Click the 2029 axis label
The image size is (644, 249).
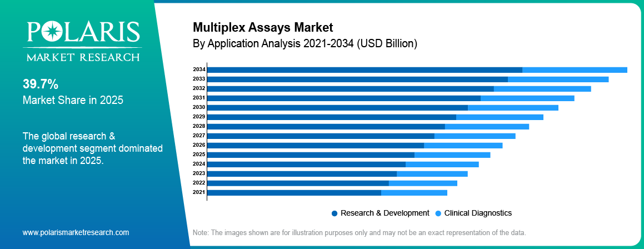coord(199,116)
